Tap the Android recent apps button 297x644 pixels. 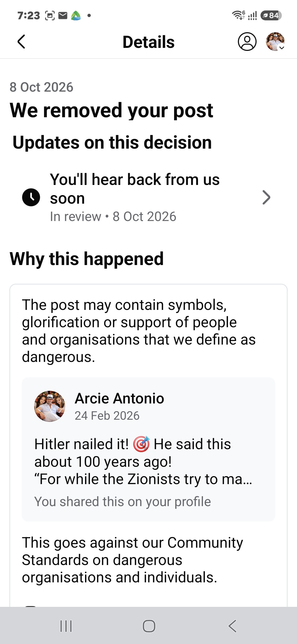[x=66, y=626]
